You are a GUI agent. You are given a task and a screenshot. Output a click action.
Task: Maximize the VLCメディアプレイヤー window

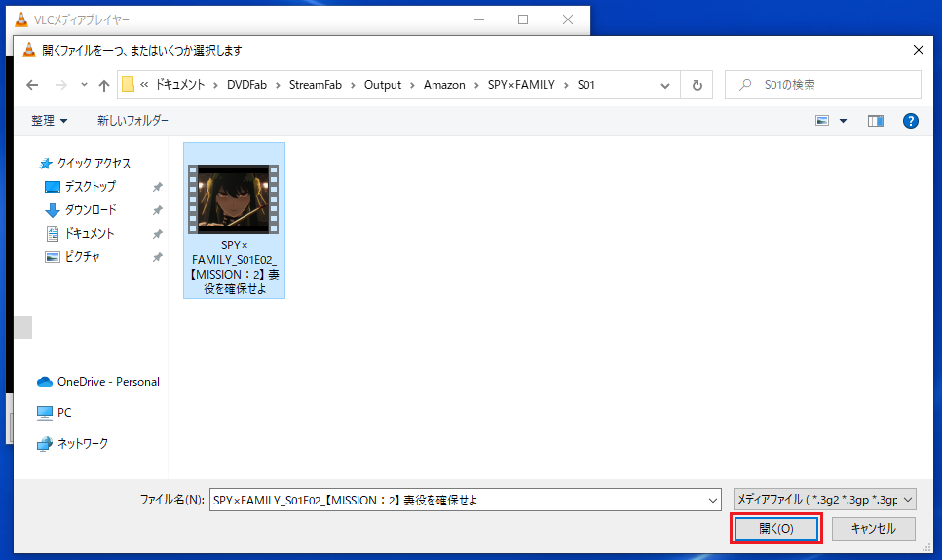[523, 19]
